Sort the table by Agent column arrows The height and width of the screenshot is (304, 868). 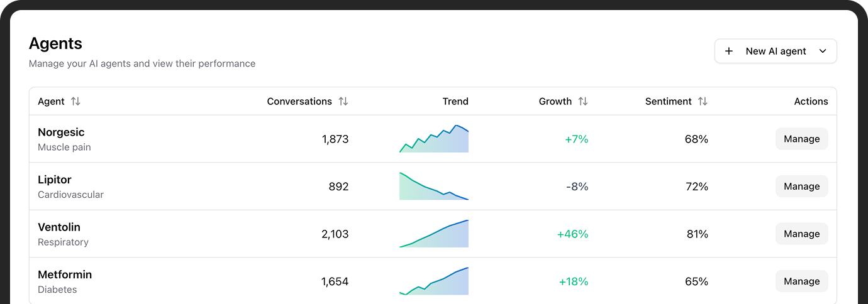[x=75, y=102]
